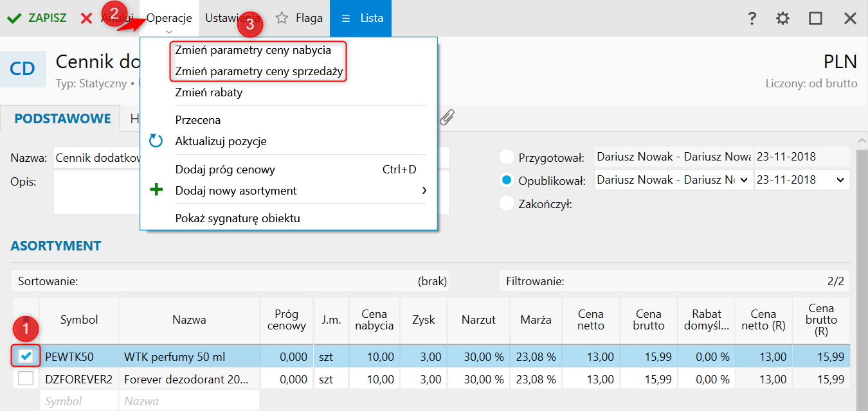Tick the DZFOREVER2 row checkbox
868x411 pixels.
(26, 379)
